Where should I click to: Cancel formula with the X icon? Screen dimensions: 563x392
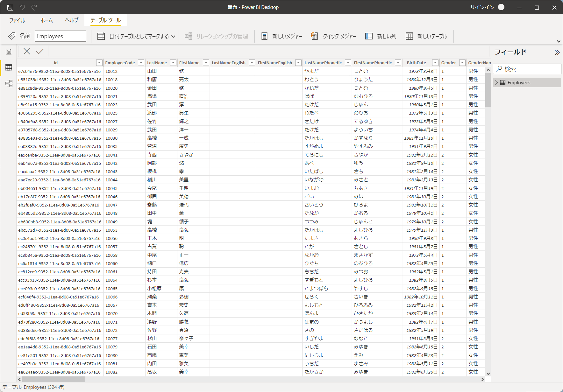27,51
